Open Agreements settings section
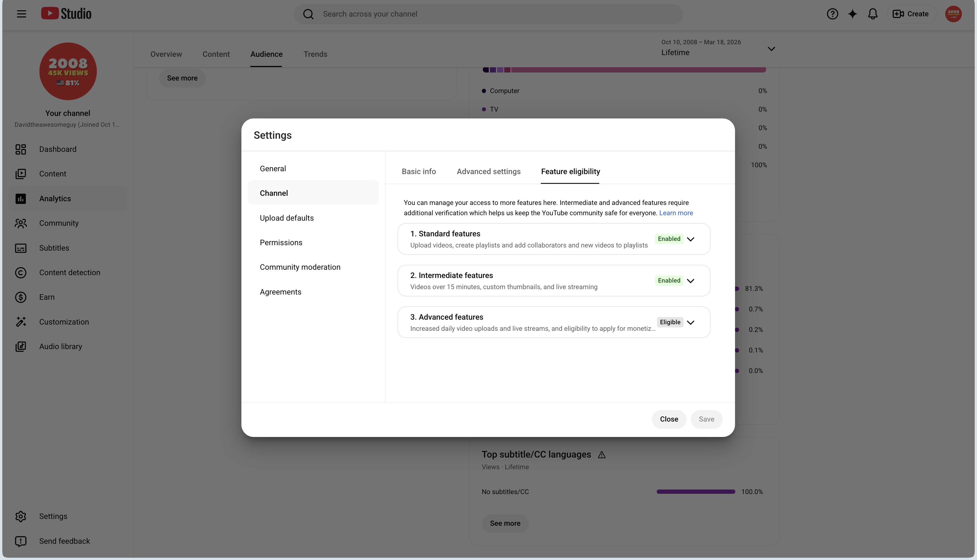The width and height of the screenshot is (977, 560). [313, 292]
